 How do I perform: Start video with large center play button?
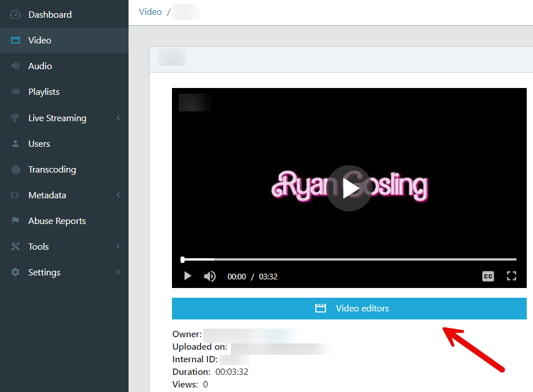pos(350,188)
